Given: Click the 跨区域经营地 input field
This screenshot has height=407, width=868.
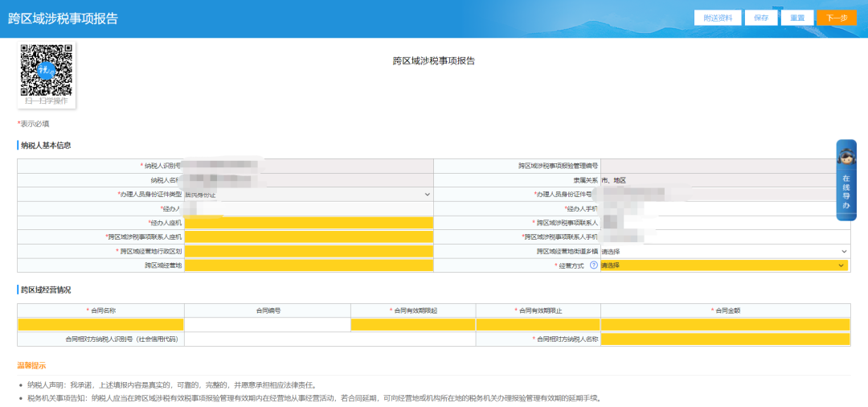Looking at the screenshot, I should pos(309,265).
